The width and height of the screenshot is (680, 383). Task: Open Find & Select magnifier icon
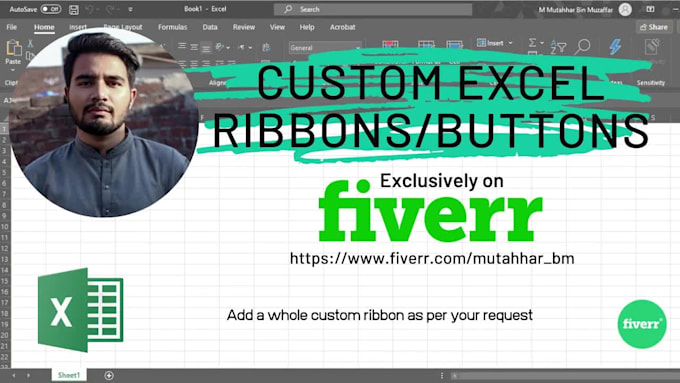coord(582,46)
